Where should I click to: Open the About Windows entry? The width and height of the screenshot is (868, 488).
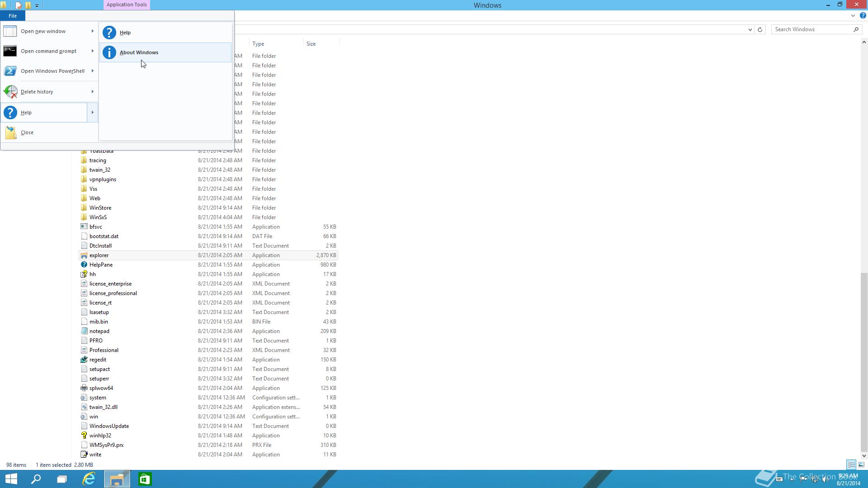coord(165,52)
